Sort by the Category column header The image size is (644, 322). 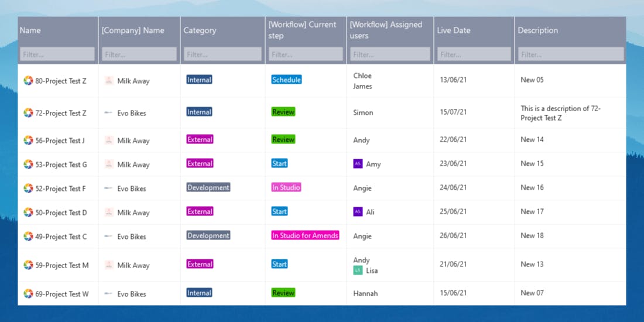tap(200, 30)
